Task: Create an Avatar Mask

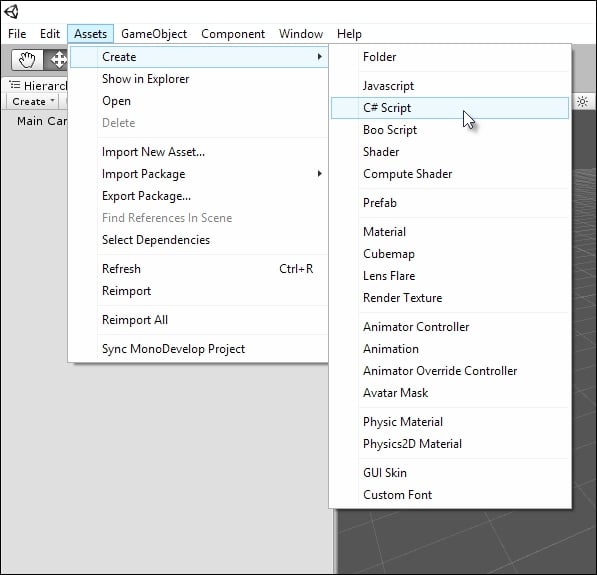Action: pyautogui.click(x=450, y=393)
